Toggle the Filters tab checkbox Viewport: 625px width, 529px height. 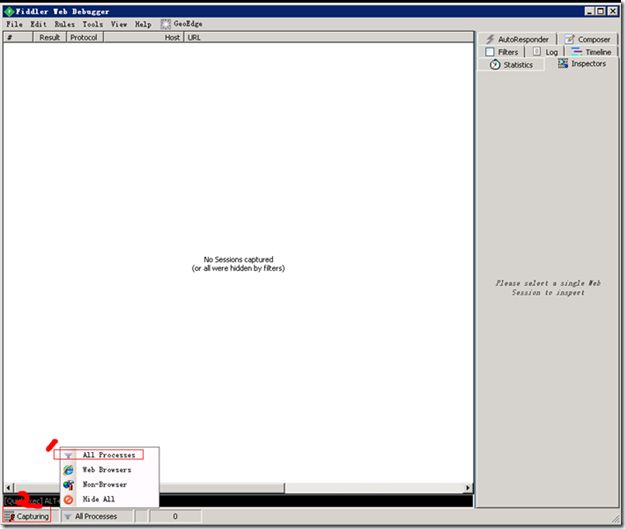(x=490, y=52)
